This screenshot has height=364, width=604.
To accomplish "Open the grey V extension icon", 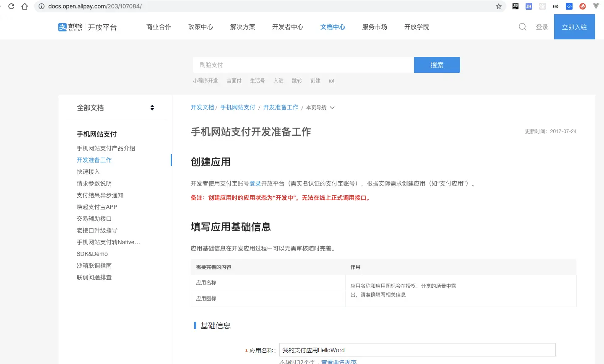I will 596,6.
